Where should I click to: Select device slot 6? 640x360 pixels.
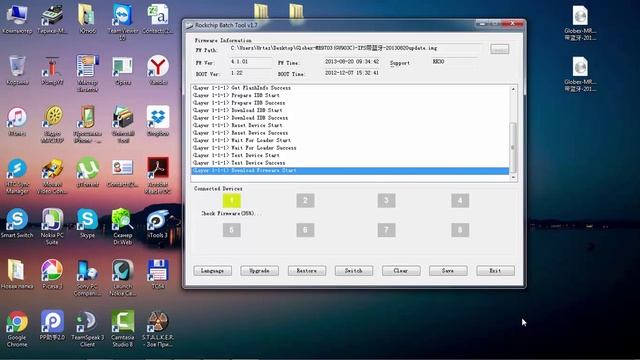(305, 230)
